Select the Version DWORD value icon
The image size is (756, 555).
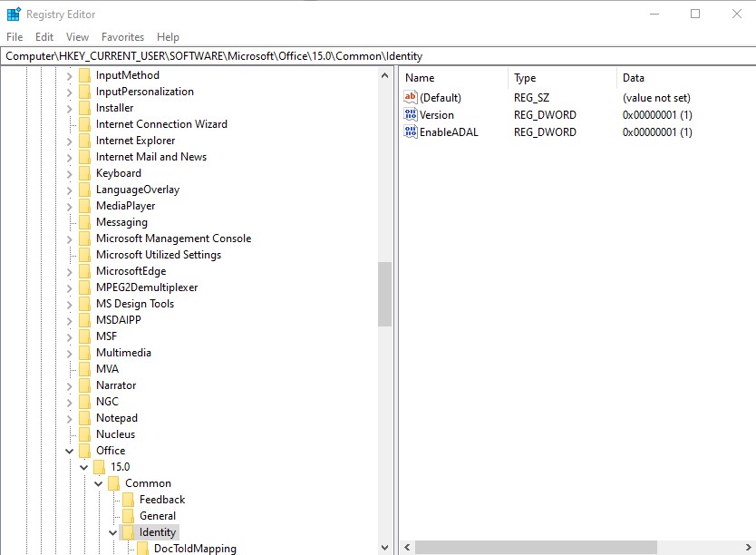pos(411,114)
